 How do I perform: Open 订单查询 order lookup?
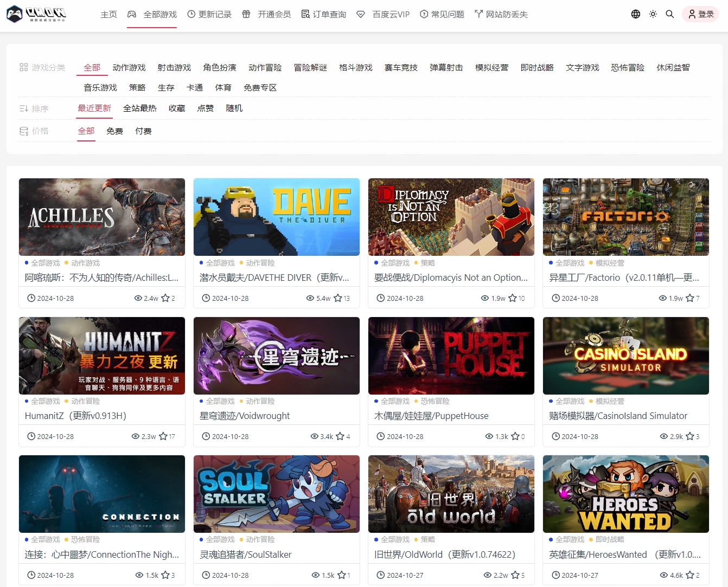point(324,14)
